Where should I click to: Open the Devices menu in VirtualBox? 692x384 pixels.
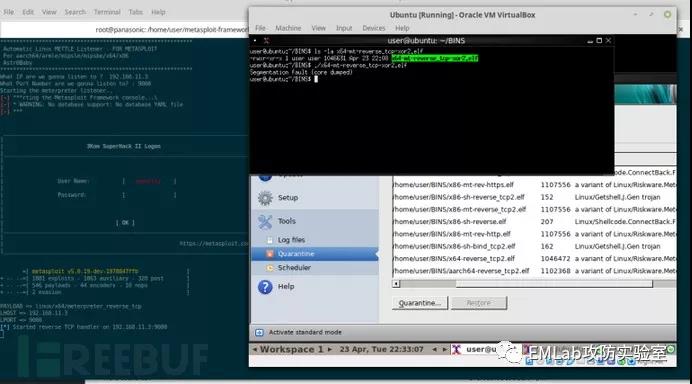click(374, 28)
